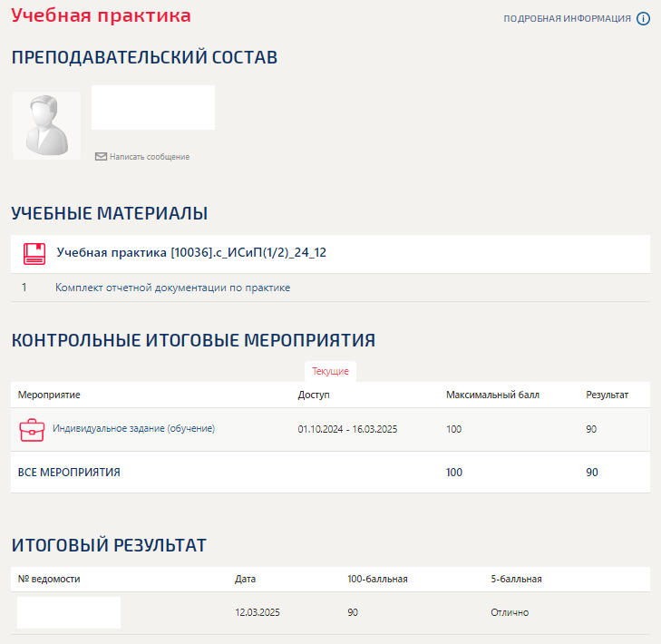Image resolution: width=661 pixels, height=644 pixels.
Task: Open Написать сообщение link
Action: tap(150, 157)
